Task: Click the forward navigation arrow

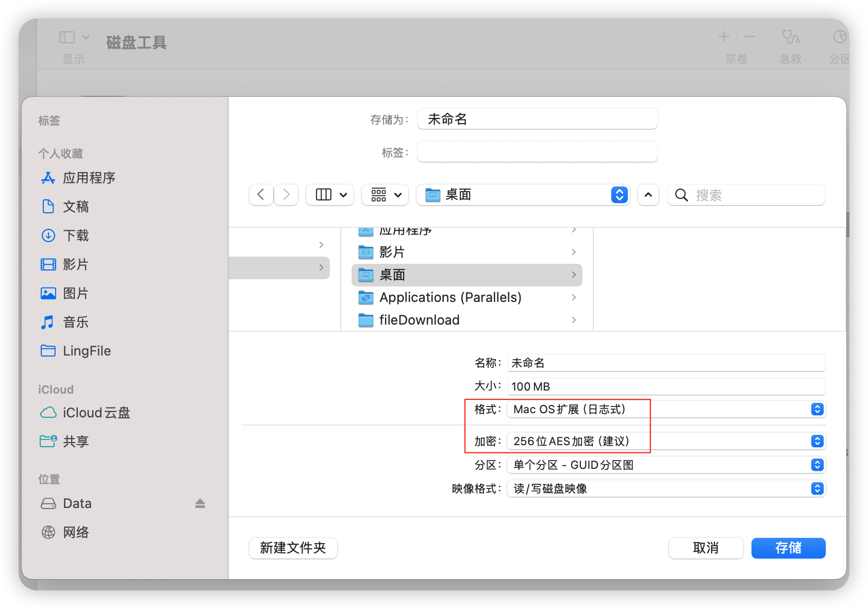Action: [x=287, y=195]
